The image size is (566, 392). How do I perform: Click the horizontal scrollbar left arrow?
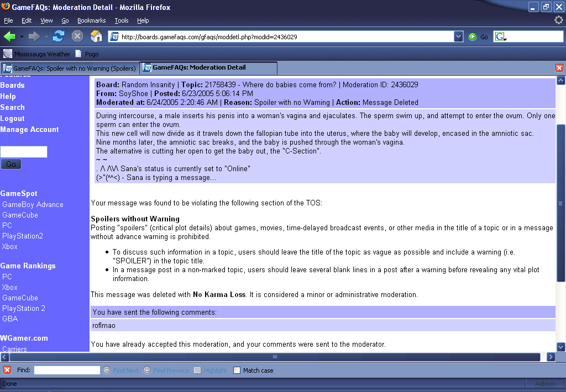(4, 357)
